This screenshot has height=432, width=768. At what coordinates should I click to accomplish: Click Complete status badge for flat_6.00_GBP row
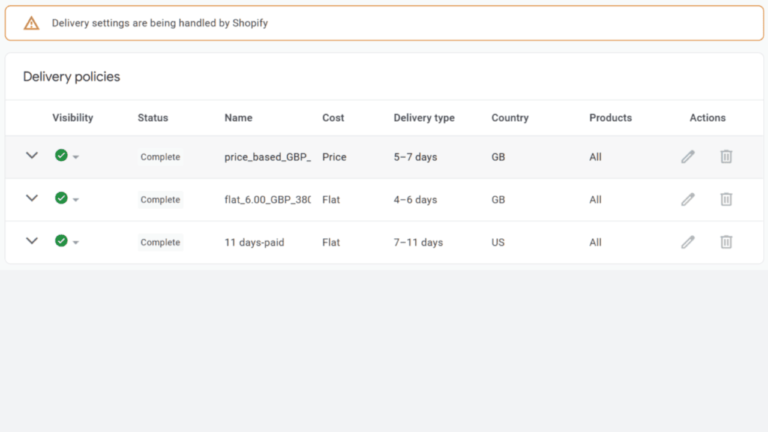click(x=160, y=199)
